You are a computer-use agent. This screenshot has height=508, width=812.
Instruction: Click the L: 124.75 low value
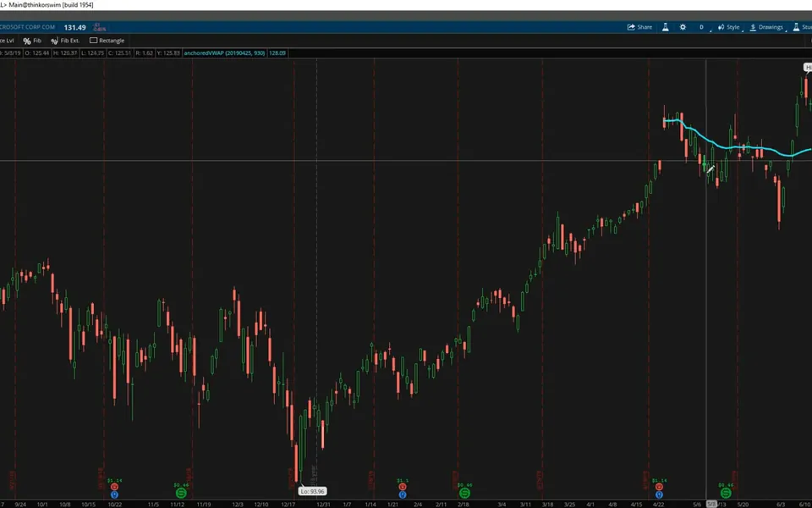coord(93,52)
